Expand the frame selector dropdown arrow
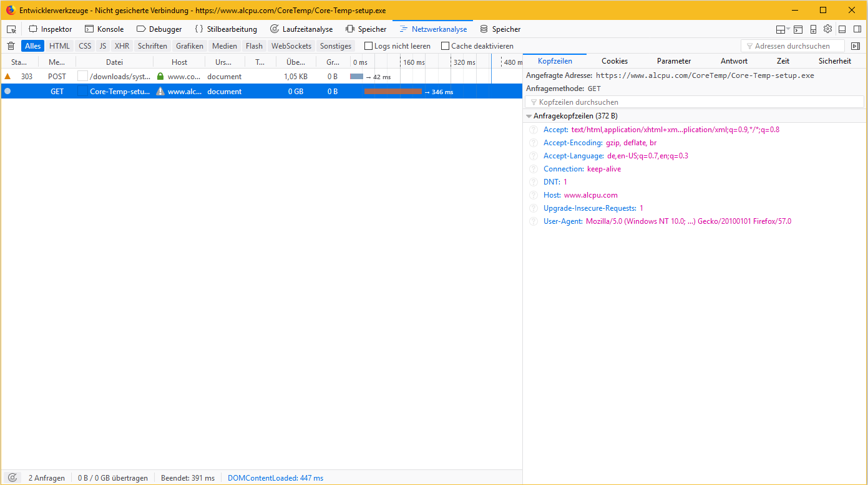 tap(788, 29)
